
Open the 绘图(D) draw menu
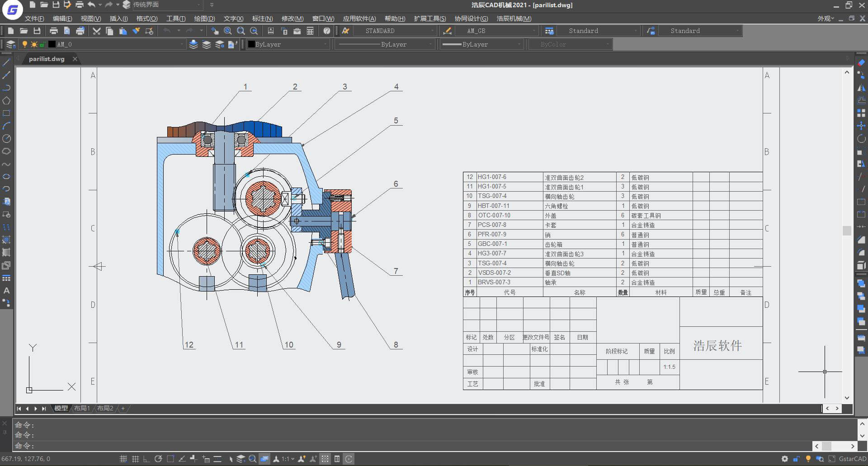pos(204,19)
